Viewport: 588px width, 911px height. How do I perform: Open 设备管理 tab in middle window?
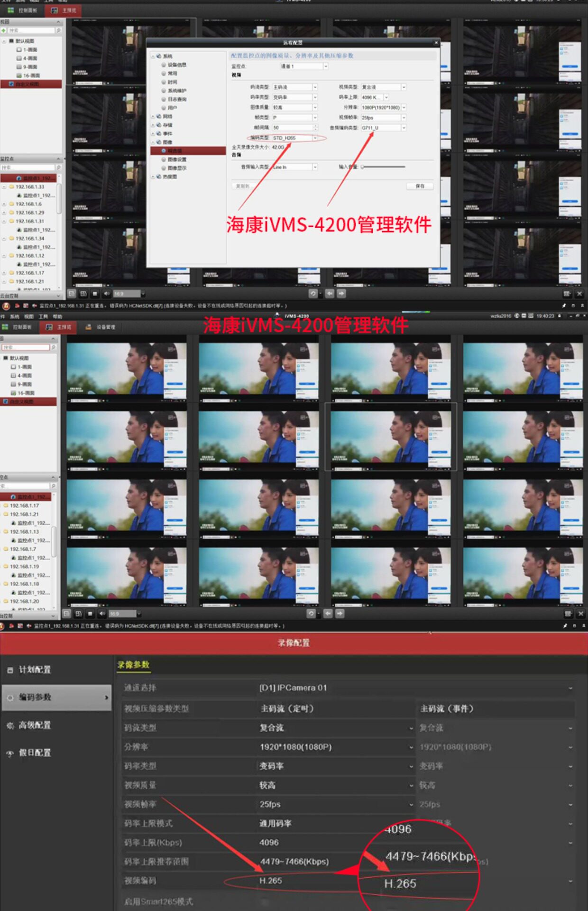pos(101,327)
